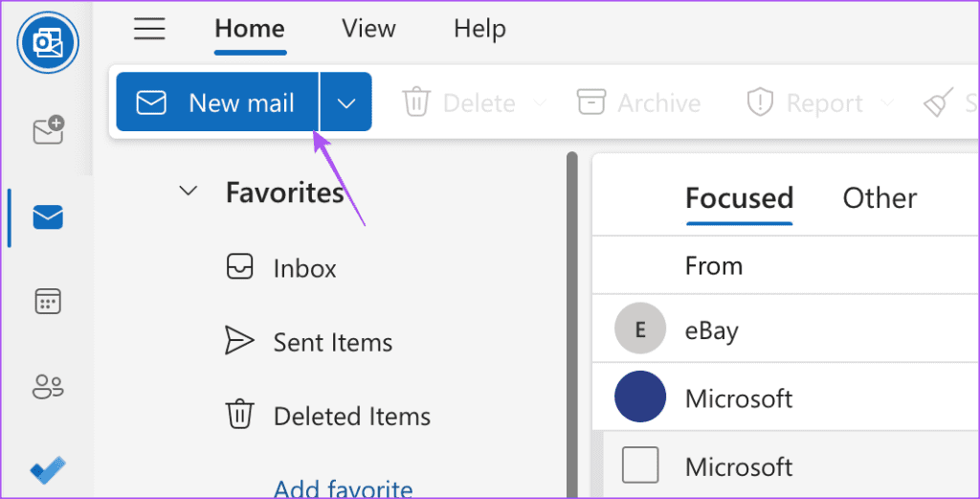Switch to the Home tab
Image resolution: width=980 pixels, height=499 pixels.
[x=250, y=29]
